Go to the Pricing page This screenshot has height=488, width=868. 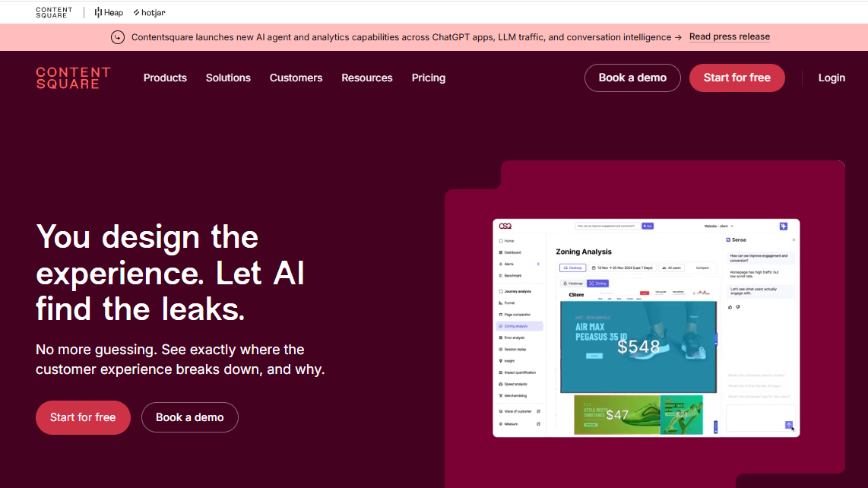click(429, 78)
